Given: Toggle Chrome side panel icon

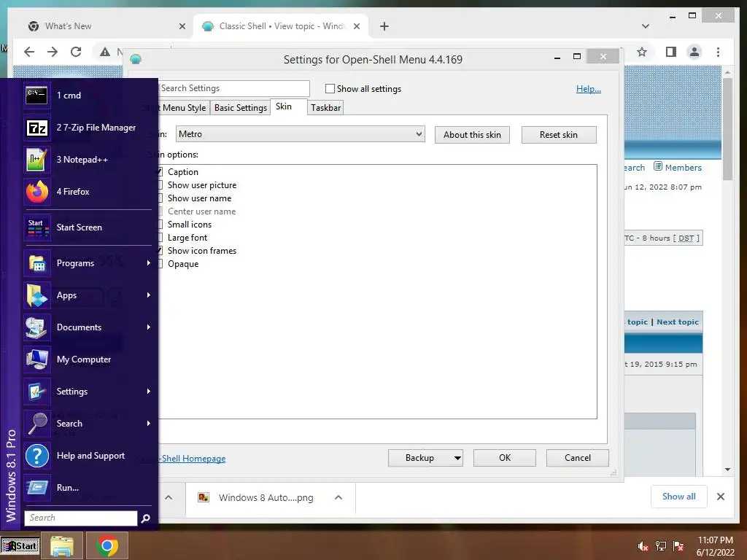Looking at the screenshot, I should tap(671, 52).
